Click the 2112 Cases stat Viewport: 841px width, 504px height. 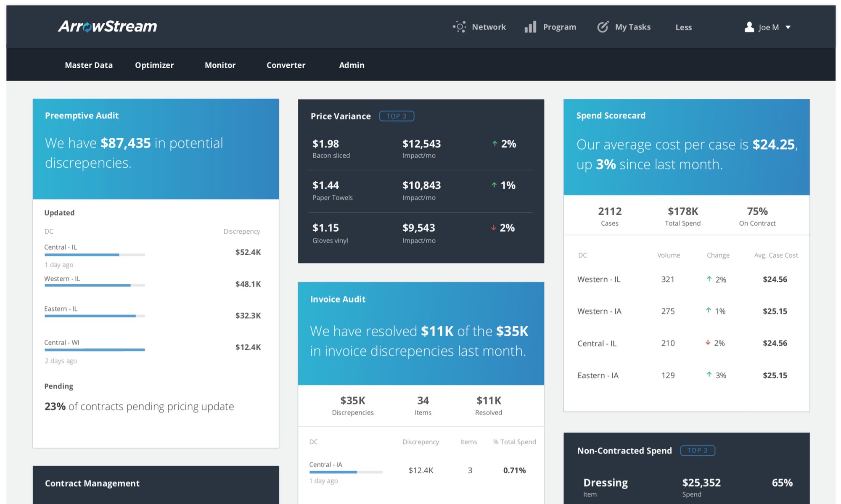point(610,216)
